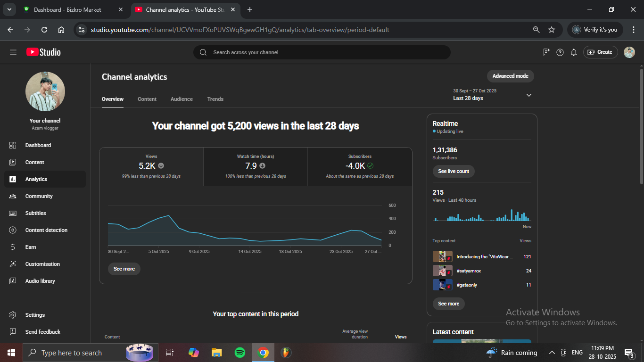Select the Subscribers metric card
The height and width of the screenshot is (362, 644).
359,166
